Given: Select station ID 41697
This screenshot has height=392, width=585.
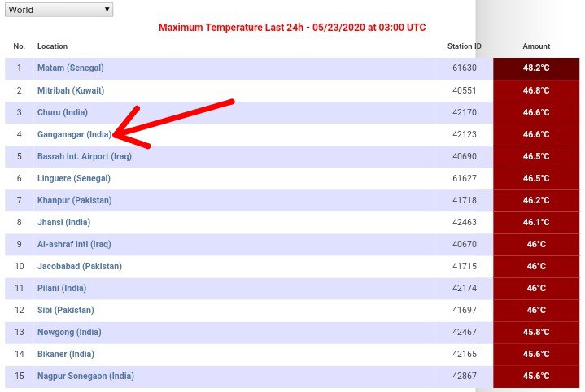Looking at the screenshot, I should (464, 311).
